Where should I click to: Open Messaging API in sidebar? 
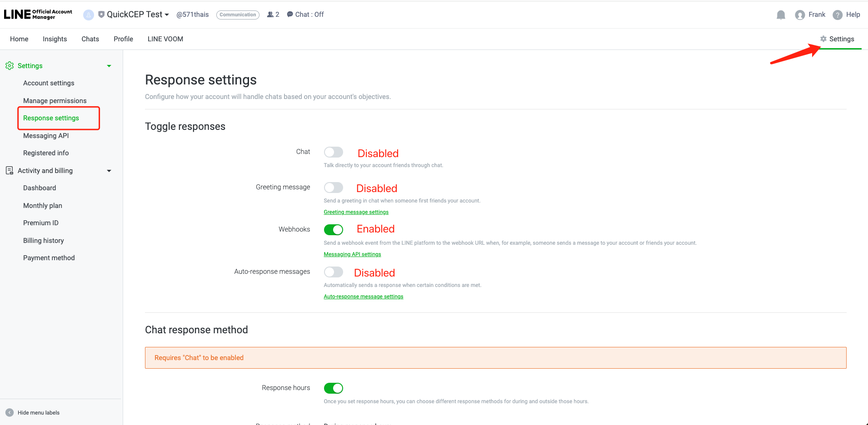(x=46, y=136)
